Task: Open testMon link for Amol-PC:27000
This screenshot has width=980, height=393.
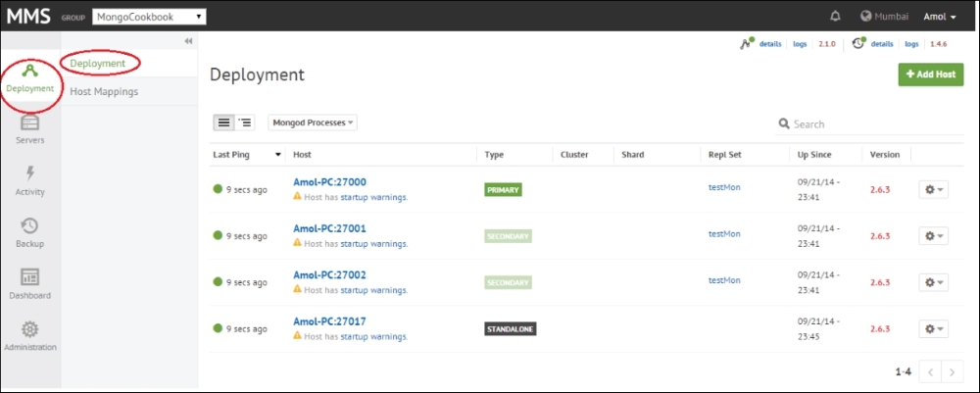Action: tap(724, 187)
